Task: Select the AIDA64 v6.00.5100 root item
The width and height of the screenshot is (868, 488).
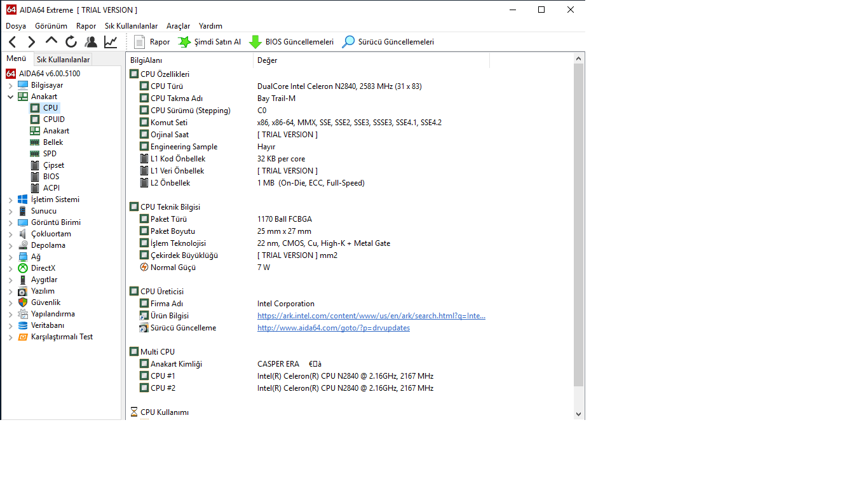Action: (50, 74)
